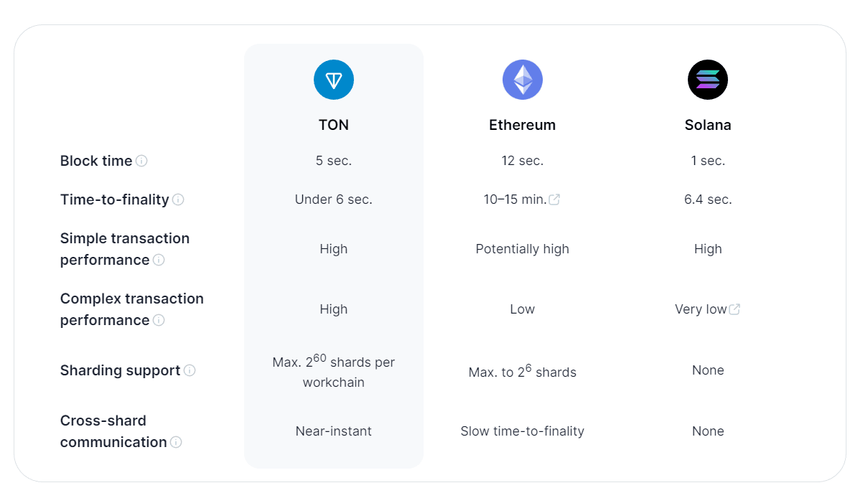Open the Time-to-finality info icon

click(x=178, y=199)
